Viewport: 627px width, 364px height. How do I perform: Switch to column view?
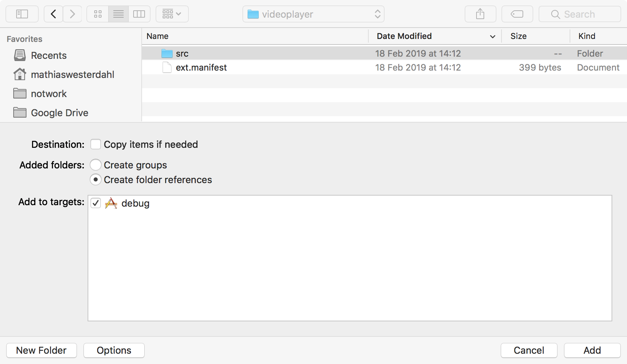[139, 14]
